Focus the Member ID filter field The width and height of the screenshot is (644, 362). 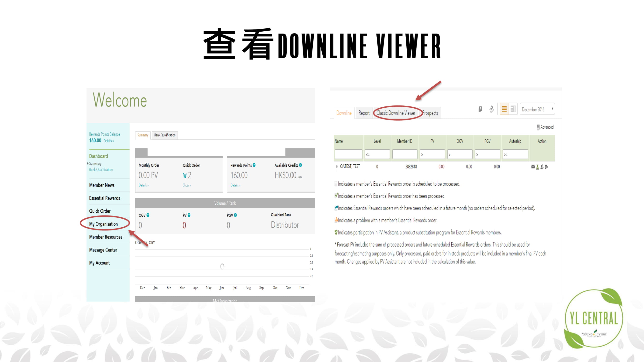click(405, 154)
